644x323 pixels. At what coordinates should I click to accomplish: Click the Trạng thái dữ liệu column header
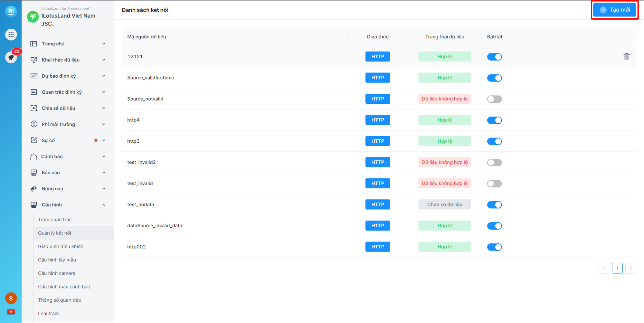pyautogui.click(x=445, y=37)
